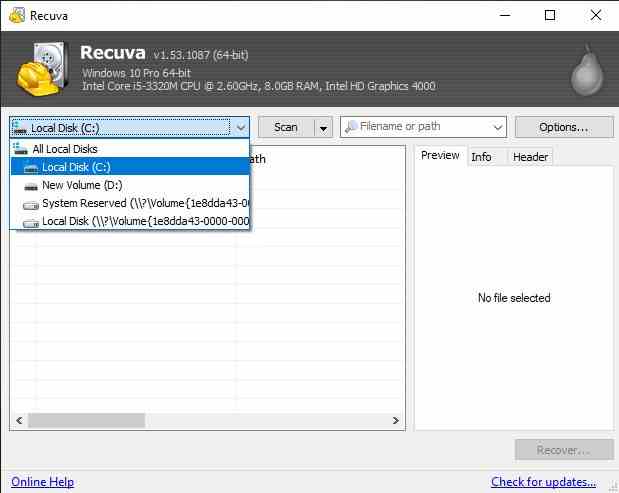Switch to the Header tab
The height and width of the screenshot is (493, 619).
coord(530,157)
